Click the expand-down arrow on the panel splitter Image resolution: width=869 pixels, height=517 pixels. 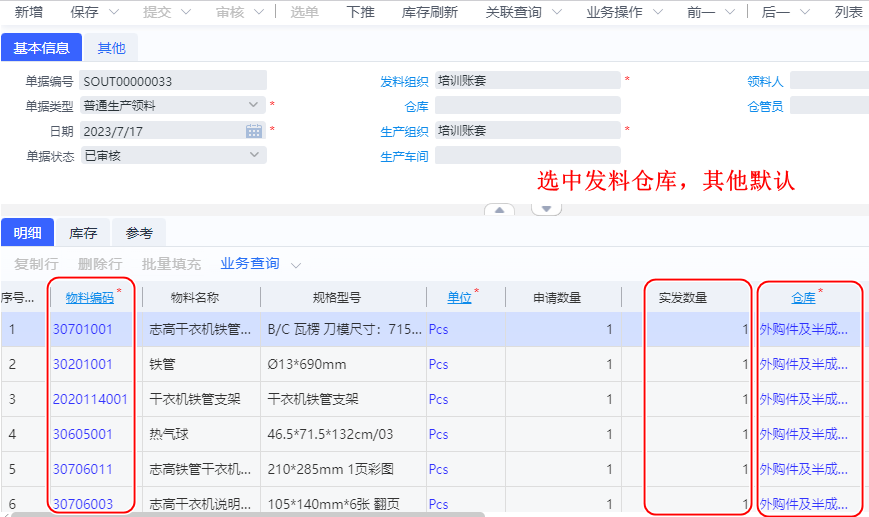[x=546, y=210]
